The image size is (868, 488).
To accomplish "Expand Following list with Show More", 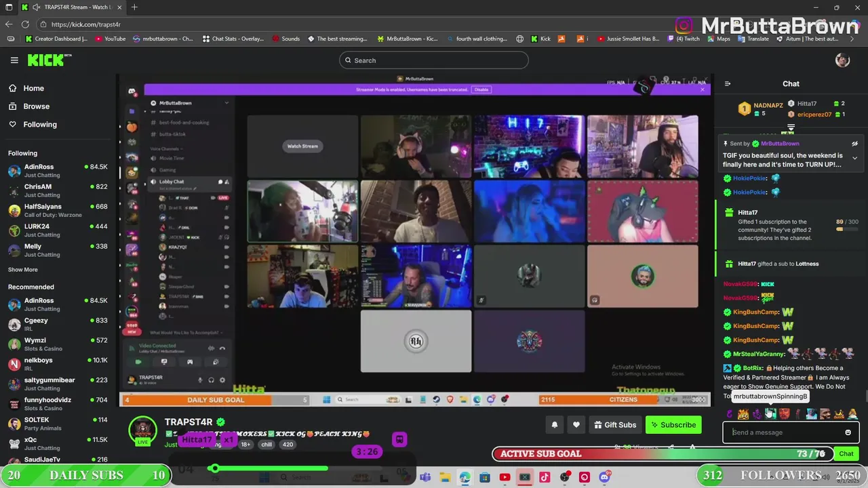I will pyautogui.click(x=22, y=270).
